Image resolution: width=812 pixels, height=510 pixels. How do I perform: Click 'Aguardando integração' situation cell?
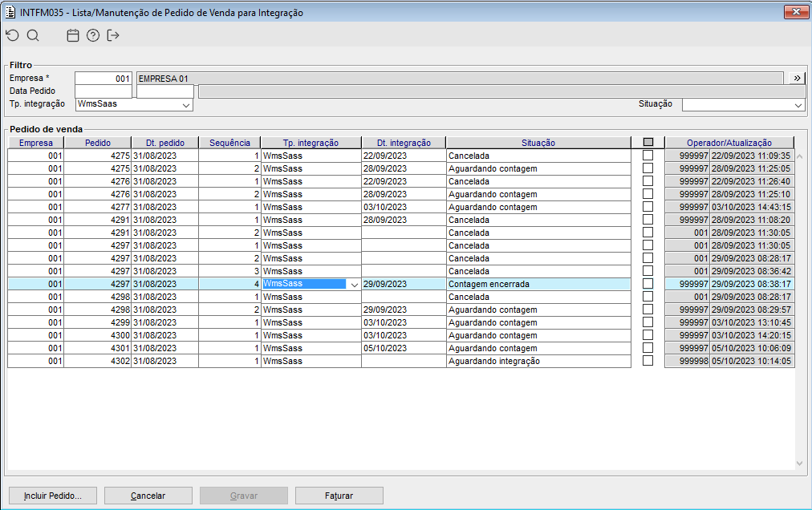tap(538, 362)
